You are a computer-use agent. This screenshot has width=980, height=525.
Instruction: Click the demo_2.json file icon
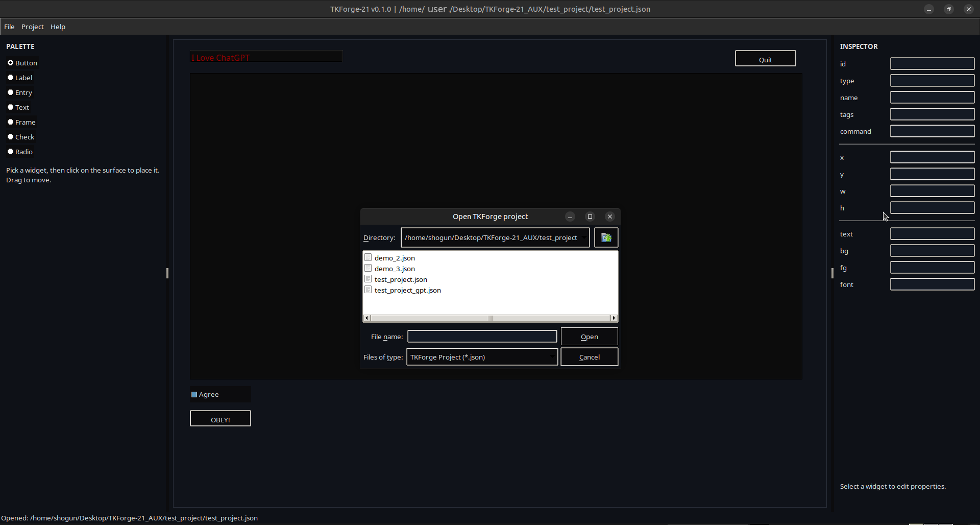coord(368,257)
